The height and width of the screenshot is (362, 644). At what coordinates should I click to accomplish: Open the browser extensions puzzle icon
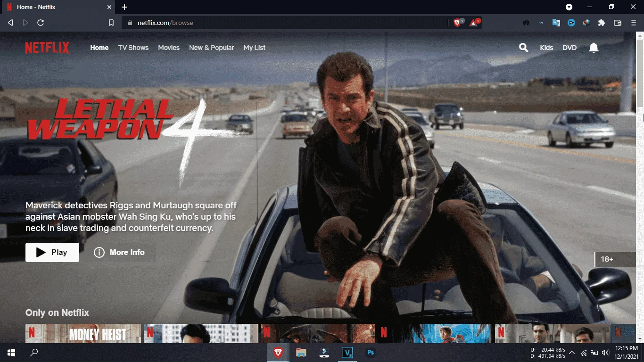click(601, 23)
